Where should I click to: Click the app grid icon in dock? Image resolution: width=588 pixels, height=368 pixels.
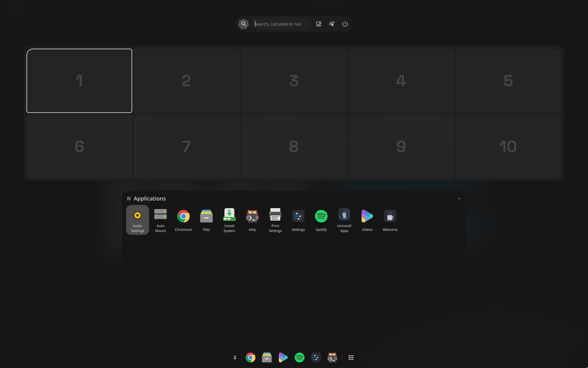click(351, 357)
